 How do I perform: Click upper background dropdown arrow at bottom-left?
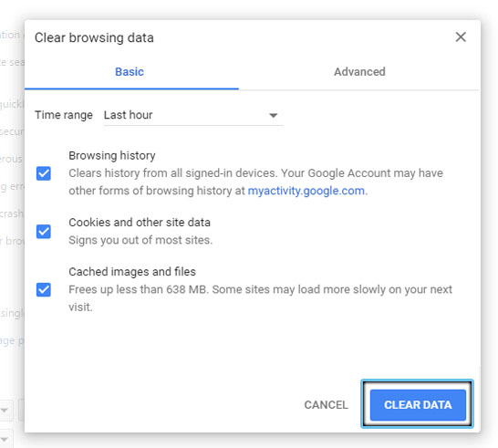tap(5, 411)
